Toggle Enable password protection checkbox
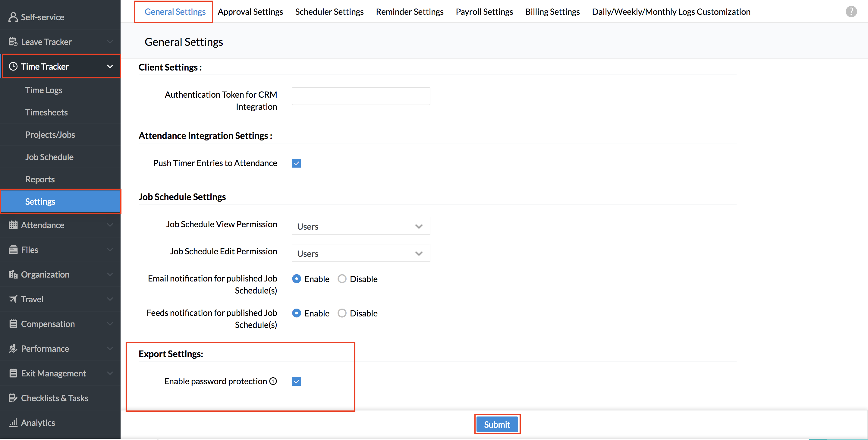The width and height of the screenshot is (868, 440). [x=296, y=381]
